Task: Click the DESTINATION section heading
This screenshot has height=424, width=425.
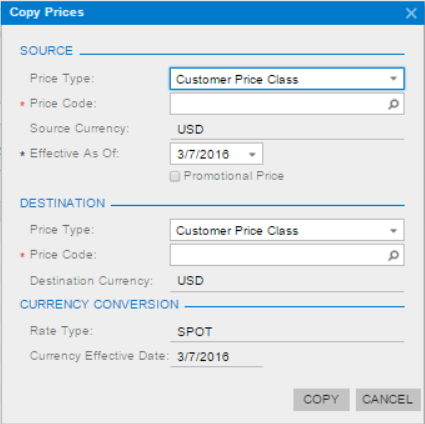Action: [63, 203]
